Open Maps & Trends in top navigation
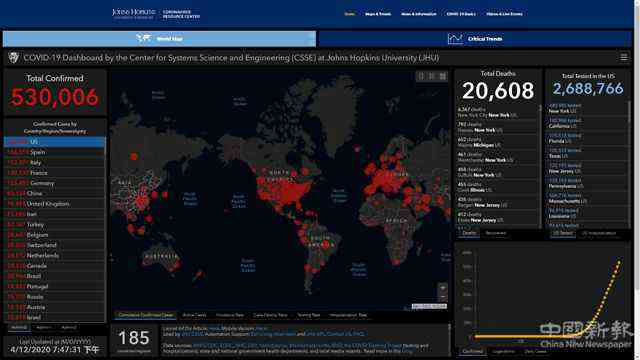This screenshot has height=360, width=640. tap(378, 14)
